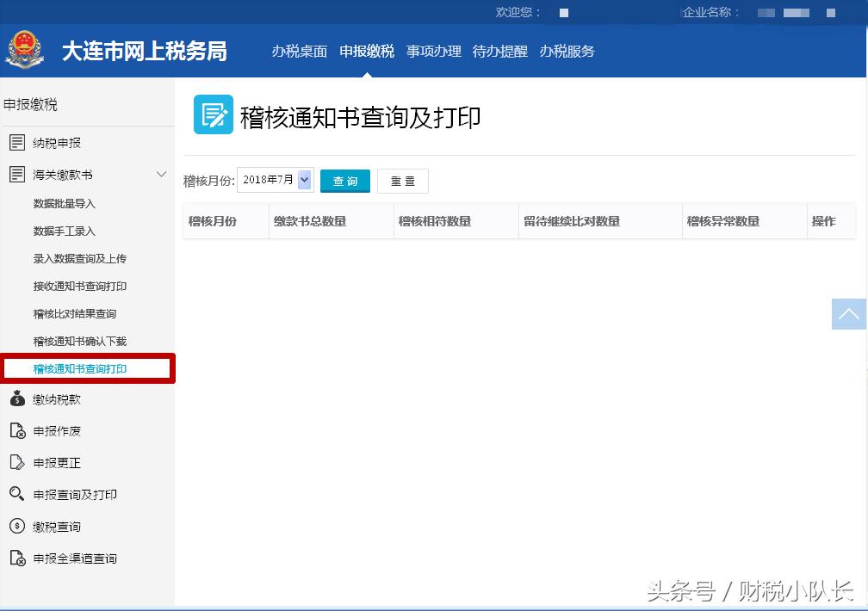
Task: Click the scroll-to-top arrow
Action: click(848, 314)
